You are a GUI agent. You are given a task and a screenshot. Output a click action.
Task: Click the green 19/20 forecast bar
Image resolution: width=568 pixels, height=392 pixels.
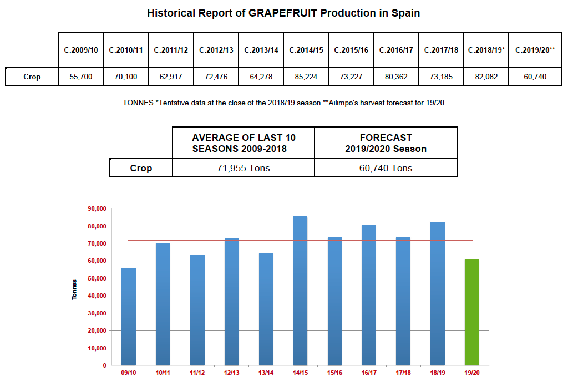[x=471, y=312]
